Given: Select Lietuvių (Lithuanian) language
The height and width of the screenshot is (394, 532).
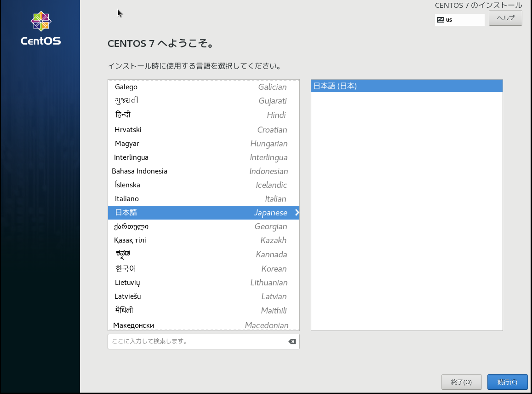Looking at the screenshot, I should coord(204,283).
